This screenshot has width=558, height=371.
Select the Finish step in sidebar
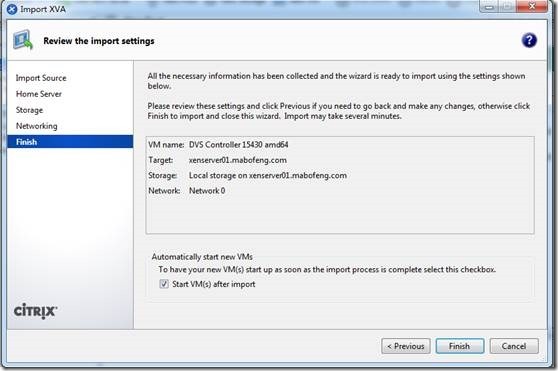coord(70,142)
